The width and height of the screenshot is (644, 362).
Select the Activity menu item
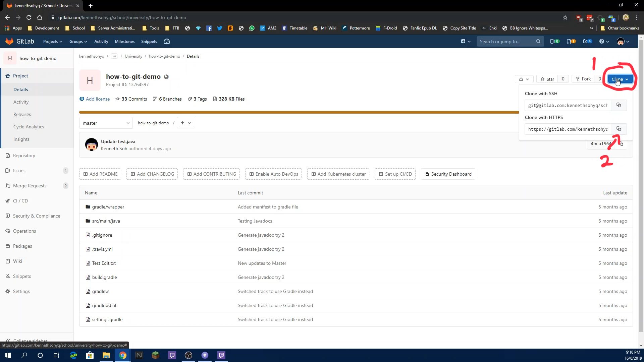(21, 102)
